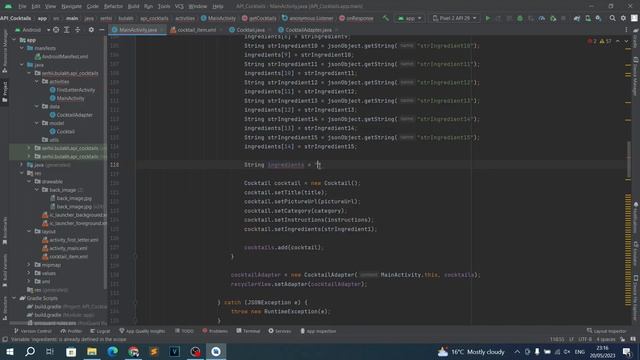Open Search Everywhere magnifier in toolbar
Viewport: 640px width, 360px height.
(612, 18)
